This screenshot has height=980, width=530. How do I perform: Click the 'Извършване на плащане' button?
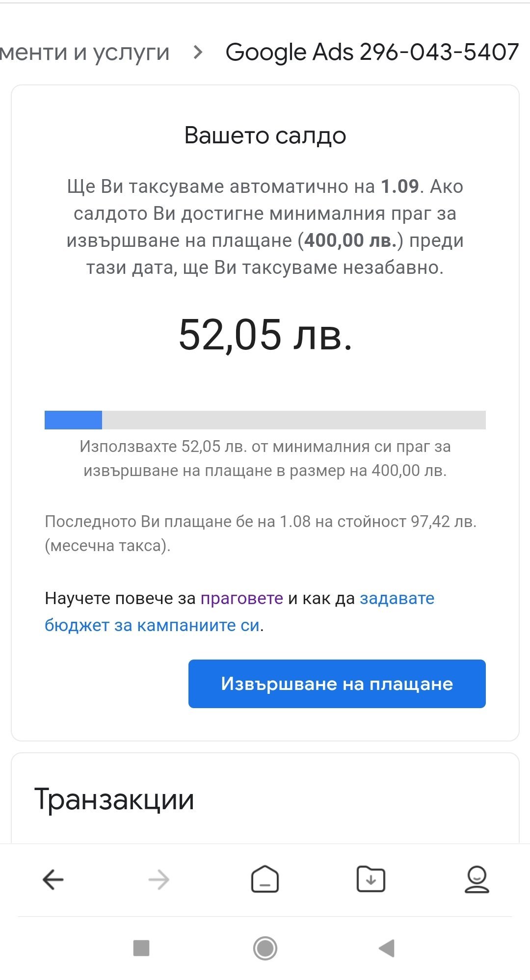point(337,684)
